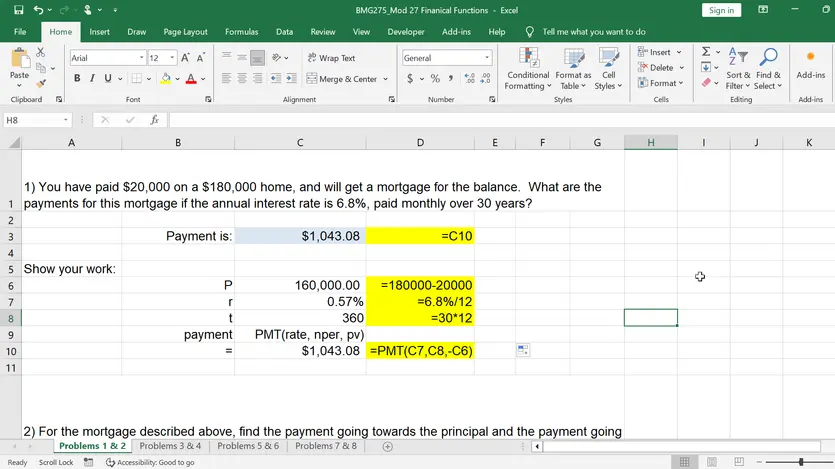Open the Formulas ribbon tab

241,32
